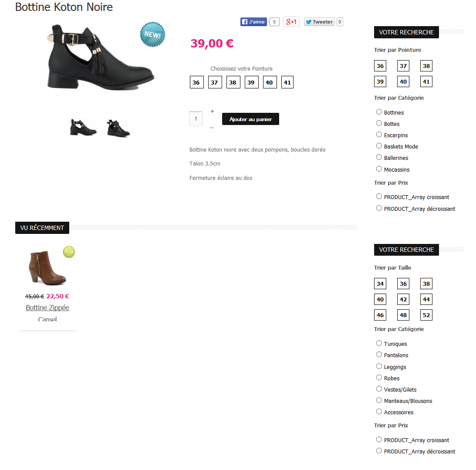Click the Facebook J'aime button
This screenshot has height=470, width=476.
coord(253,22)
